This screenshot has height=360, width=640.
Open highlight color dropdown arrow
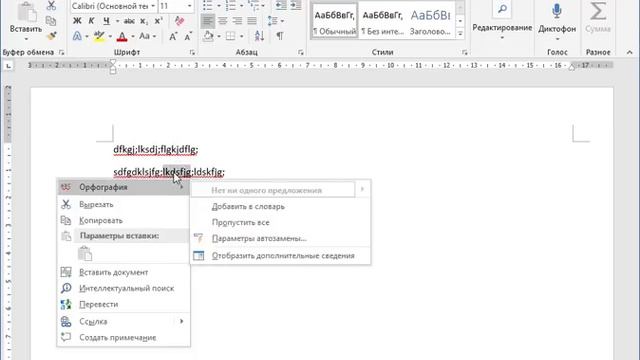(110, 36)
